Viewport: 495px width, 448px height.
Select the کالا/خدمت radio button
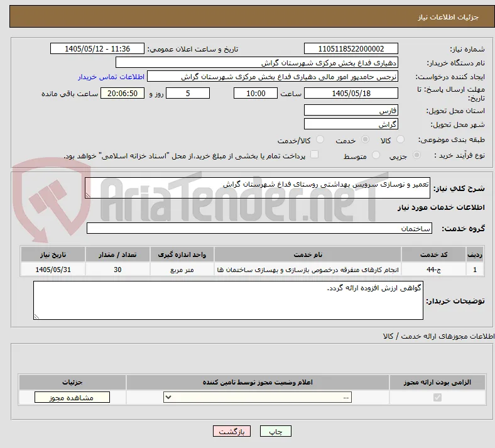point(320,139)
